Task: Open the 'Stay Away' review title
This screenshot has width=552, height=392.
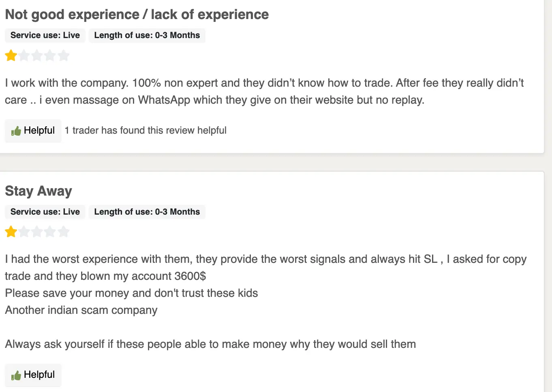Action: tap(39, 191)
